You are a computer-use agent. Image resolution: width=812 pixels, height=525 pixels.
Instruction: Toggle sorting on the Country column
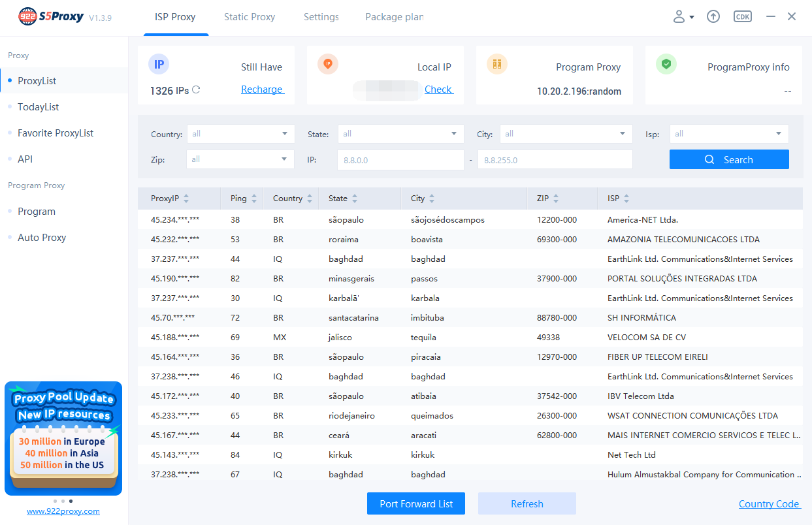click(x=309, y=198)
